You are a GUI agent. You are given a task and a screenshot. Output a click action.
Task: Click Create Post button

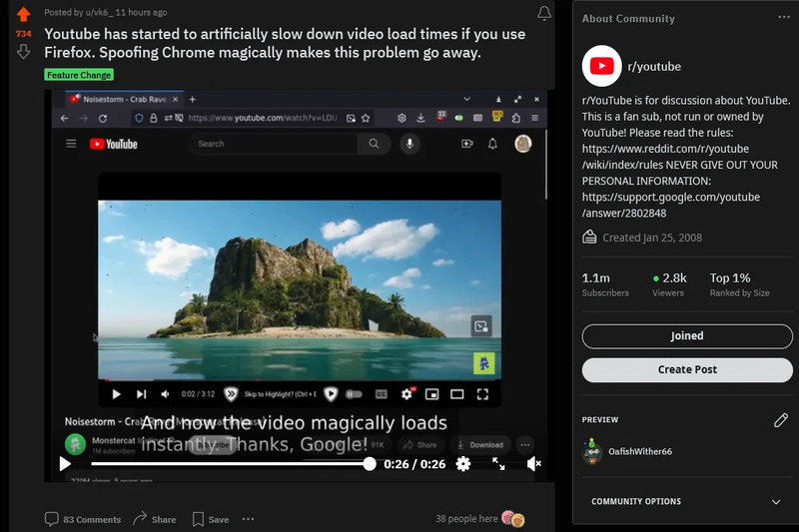(x=687, y=369)
